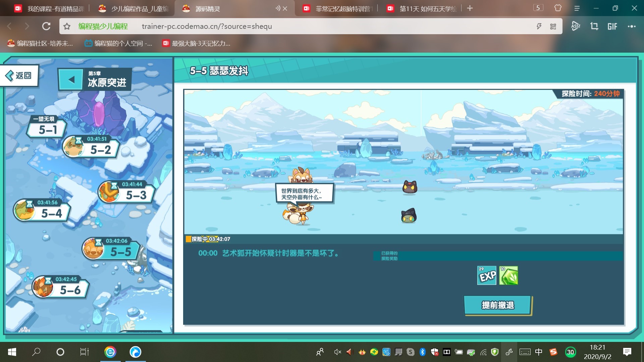The height and width of the screenshot is (362, 644).
Task: Click the previous chapter arrow beside 冰原突进
Action: 71,80
